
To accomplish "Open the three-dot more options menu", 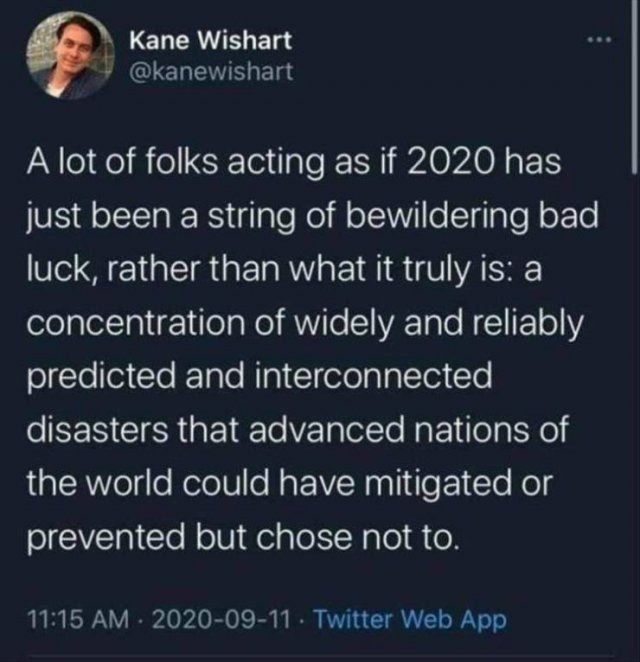I will coord(599,40).
